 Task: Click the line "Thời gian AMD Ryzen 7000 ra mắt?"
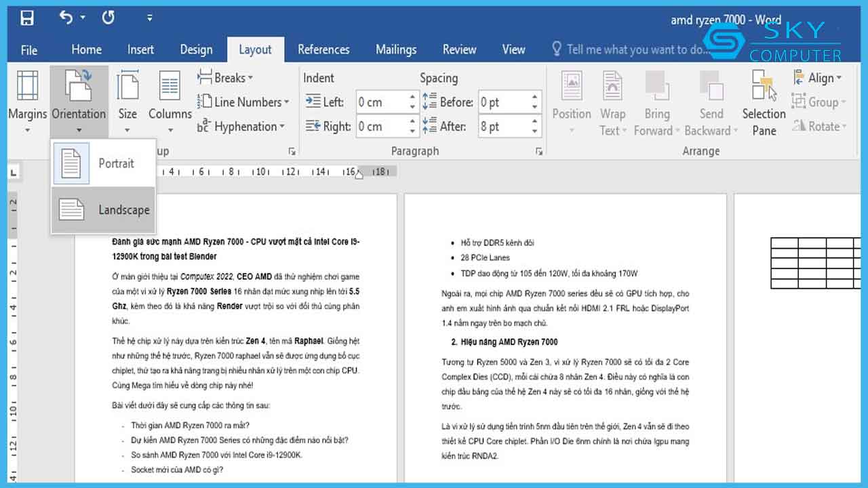191,425
